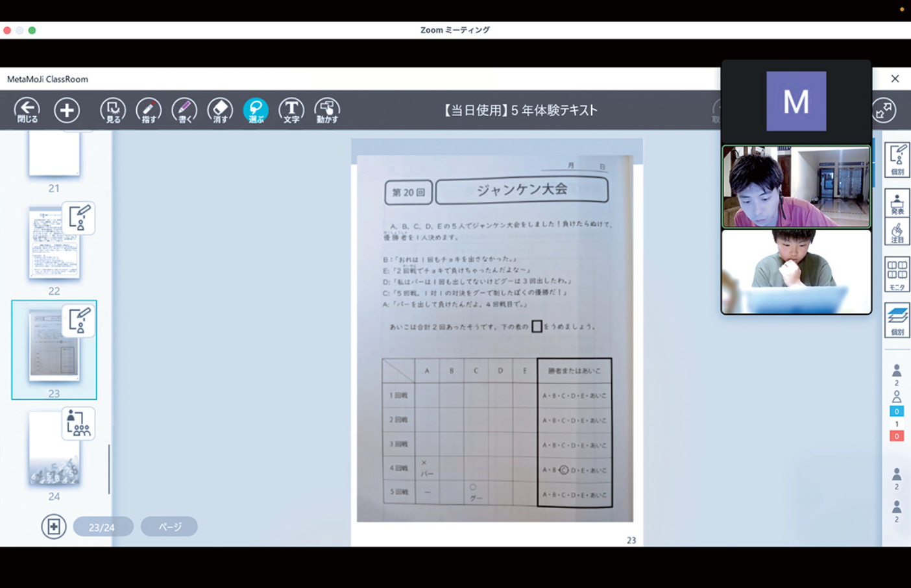The height and width of the screenshot is (588, 911).
Task: Select the 書く pen tool
Action: [x=184, y=110]
